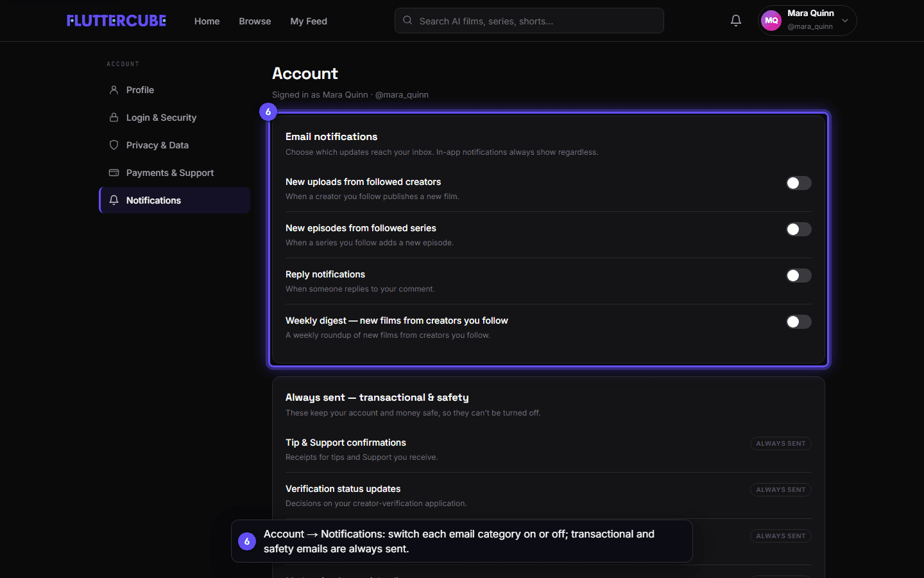Click the Account page heading
The image size is (924, 578).
coord(305,74)
